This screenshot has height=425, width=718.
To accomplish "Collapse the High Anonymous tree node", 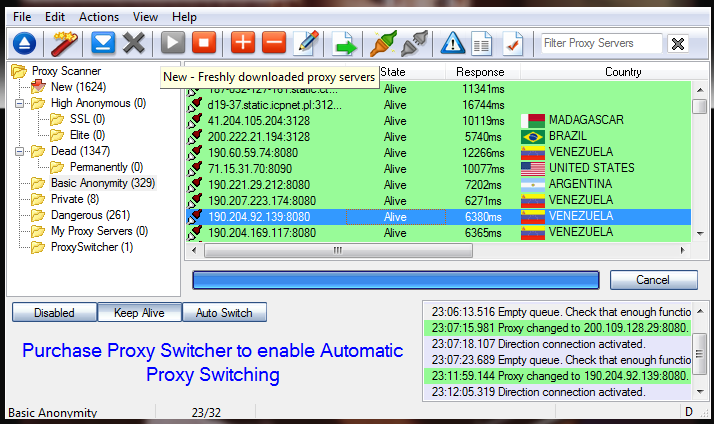I will pyautogui.click(x=20, y=104).
